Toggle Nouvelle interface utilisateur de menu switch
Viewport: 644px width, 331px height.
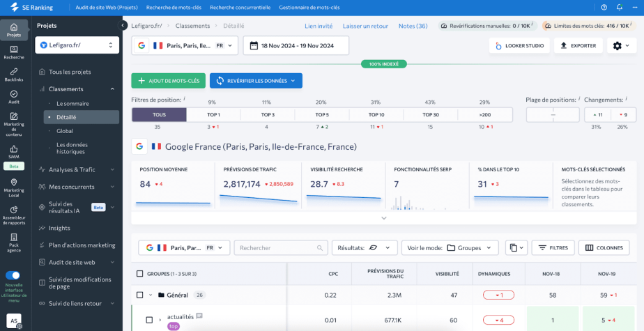(x=13, y=275)
